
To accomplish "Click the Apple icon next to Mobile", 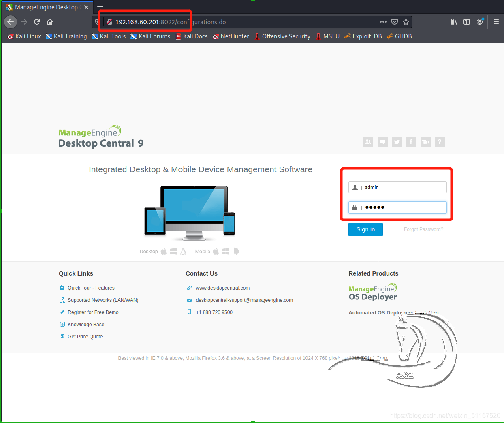I will coord(216,251).
